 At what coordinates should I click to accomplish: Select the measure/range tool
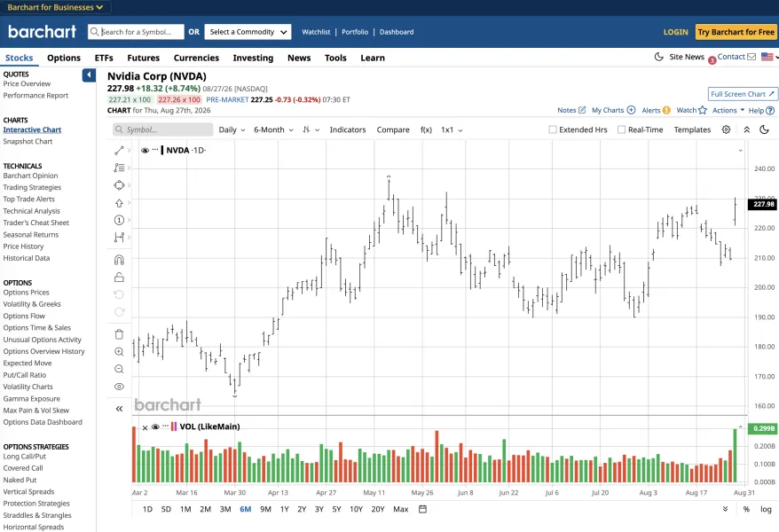(119, 238)
